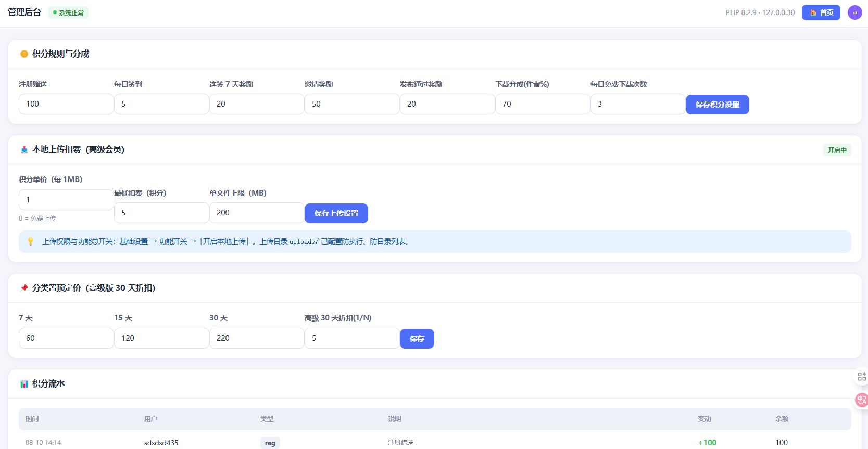Click the 管理后台 title

tap(24, 12)
